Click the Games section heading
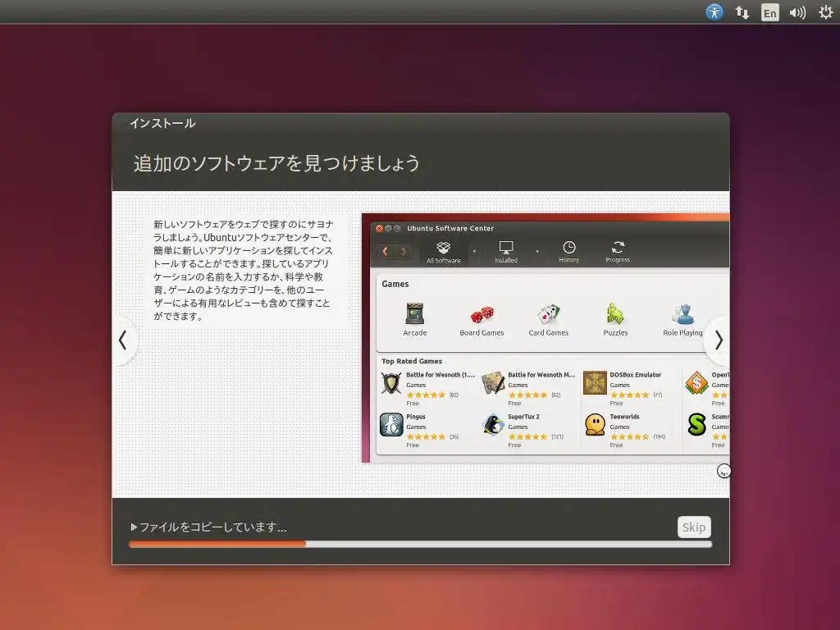 click(395, 284)
